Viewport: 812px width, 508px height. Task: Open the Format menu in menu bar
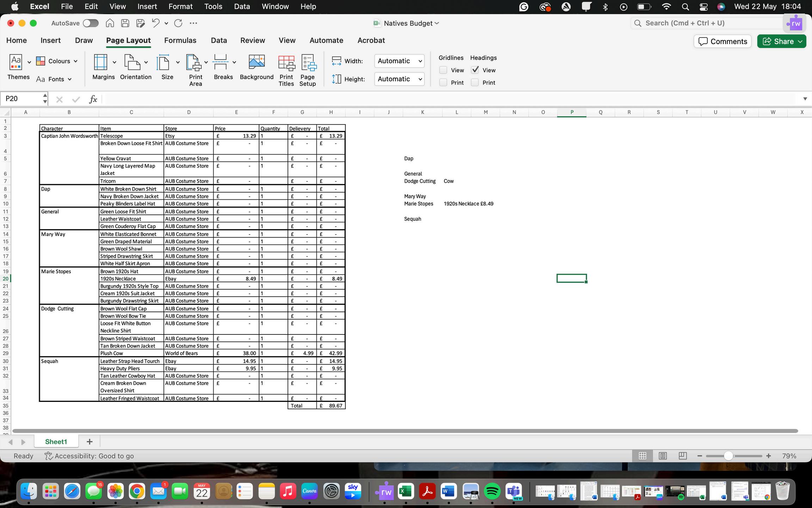[180, 7]
